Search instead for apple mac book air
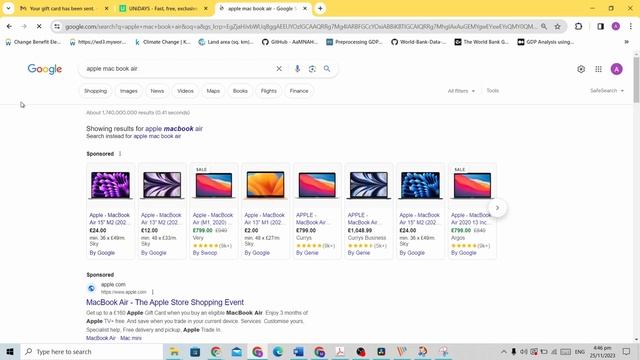The width and height of the screenshot is (640, 360). pos(157,136)
